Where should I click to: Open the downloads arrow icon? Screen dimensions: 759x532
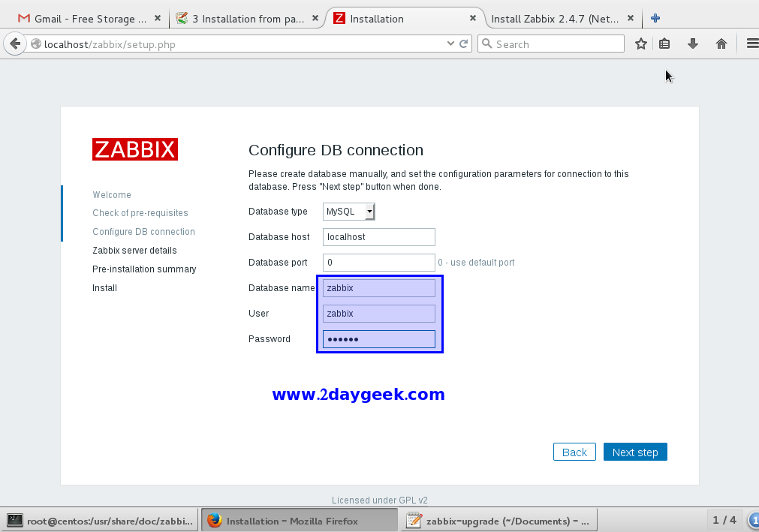coord(693,44)
